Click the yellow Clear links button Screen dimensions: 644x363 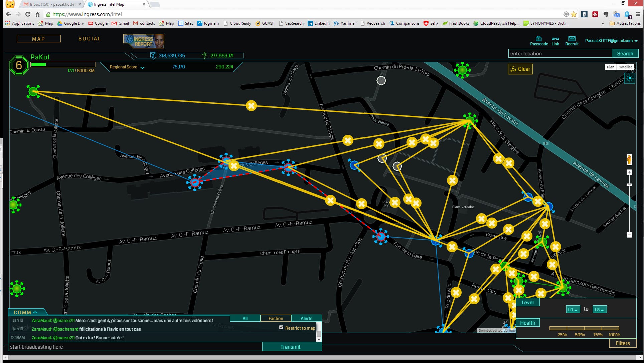coord(520,69)
